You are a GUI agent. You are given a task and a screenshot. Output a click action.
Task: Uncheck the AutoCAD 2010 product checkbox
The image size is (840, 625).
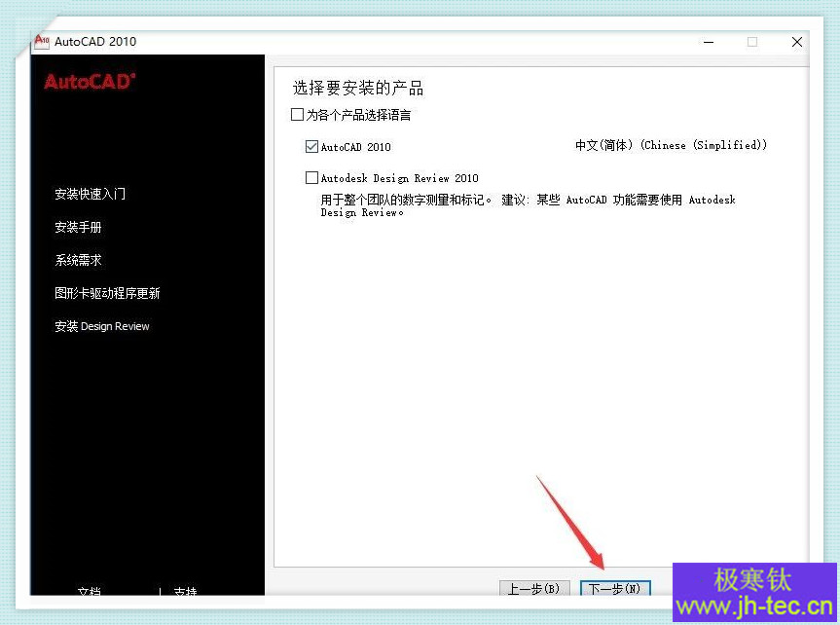pos(311,146)
